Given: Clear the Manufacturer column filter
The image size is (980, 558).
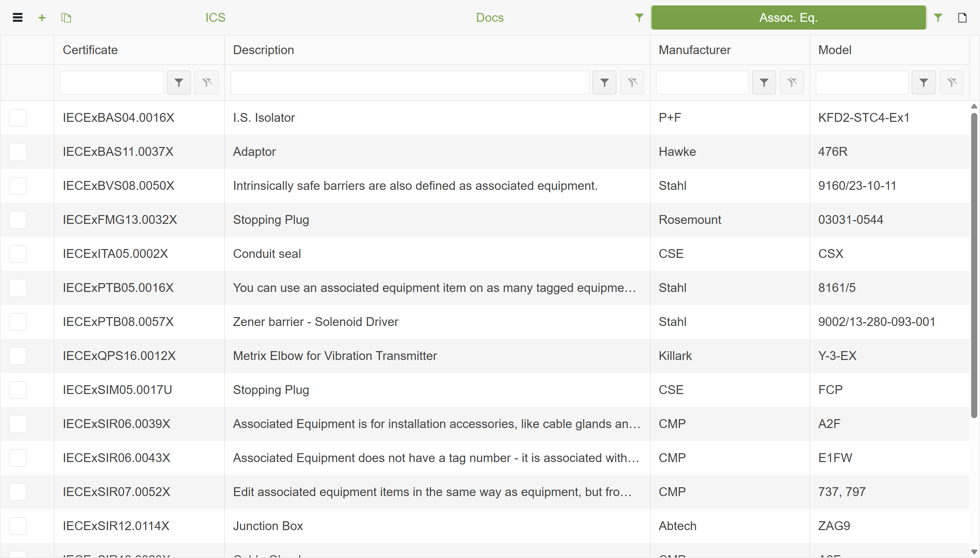Looking at the screenshot, I should coord(792,82).
